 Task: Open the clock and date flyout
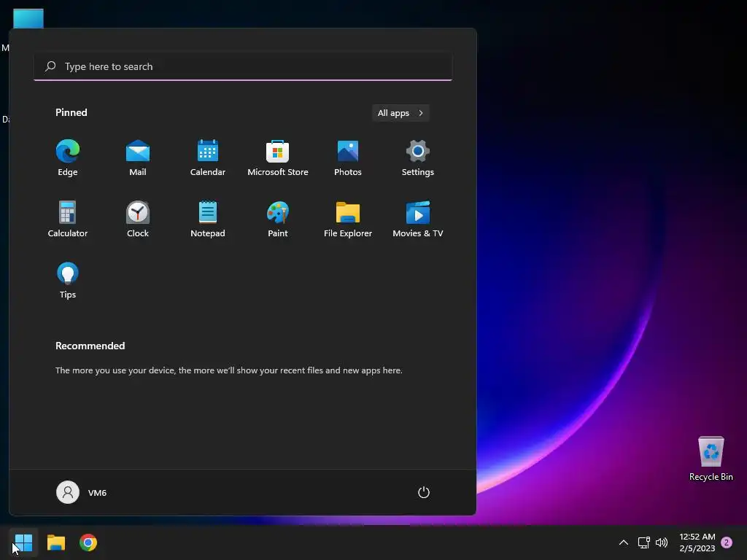click(x=697, y=542)
